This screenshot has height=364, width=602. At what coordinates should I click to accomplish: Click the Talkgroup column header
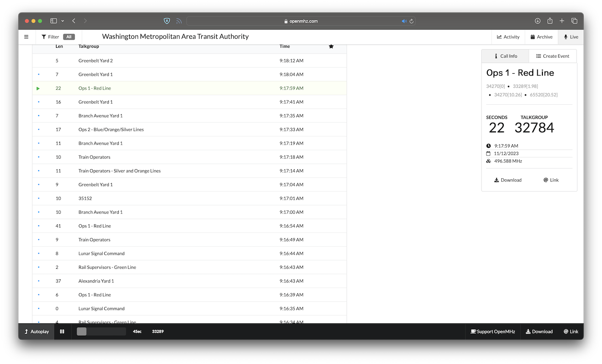[x=89, y=46]
